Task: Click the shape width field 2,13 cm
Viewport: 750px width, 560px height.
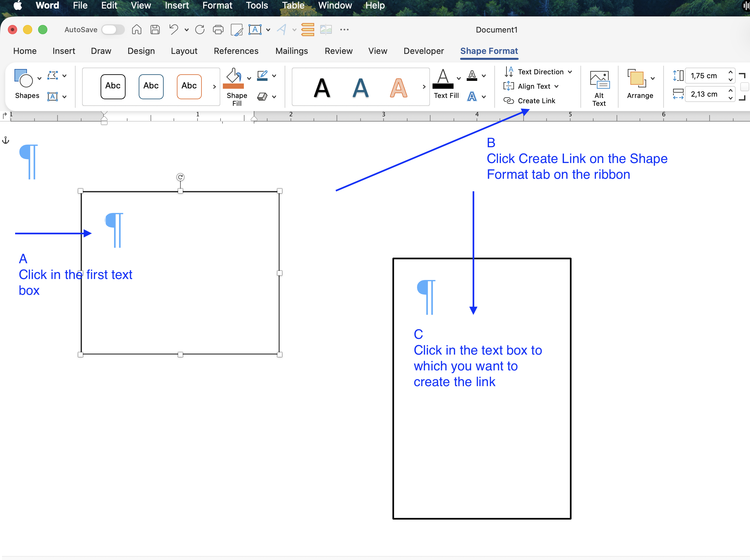Action: click(x=705, y=94)
